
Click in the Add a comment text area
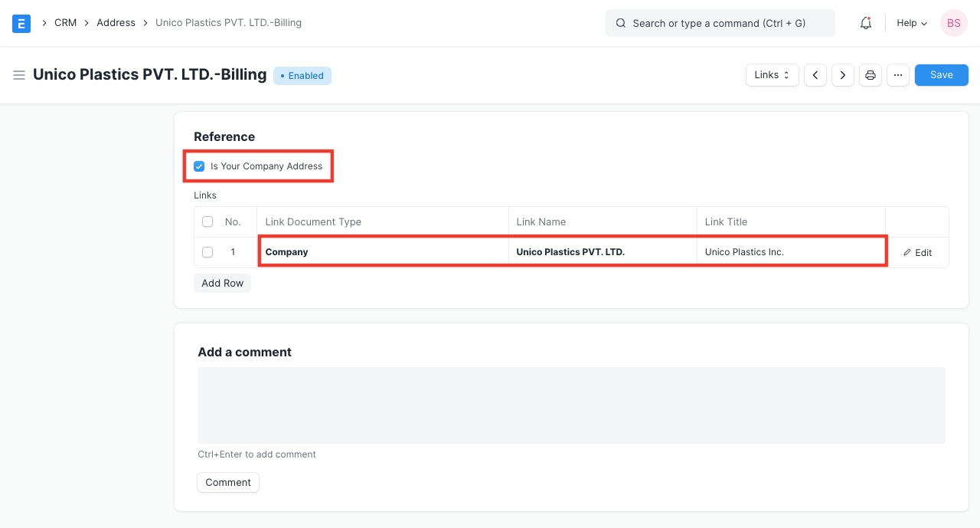coord(571,405)
